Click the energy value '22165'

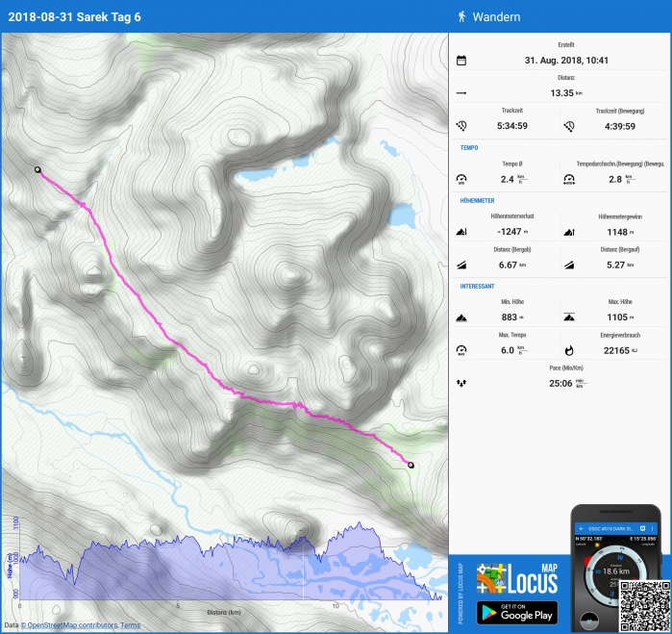(x=616, y=350)
